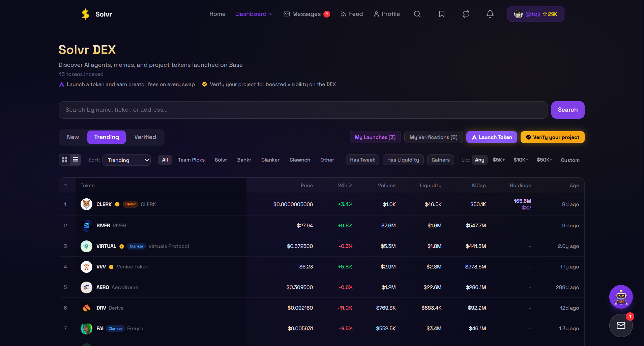The height and width of the screenshot is (346, 644).
Task: Select the $10K+ liquidity filter
Action: (521, 160)
